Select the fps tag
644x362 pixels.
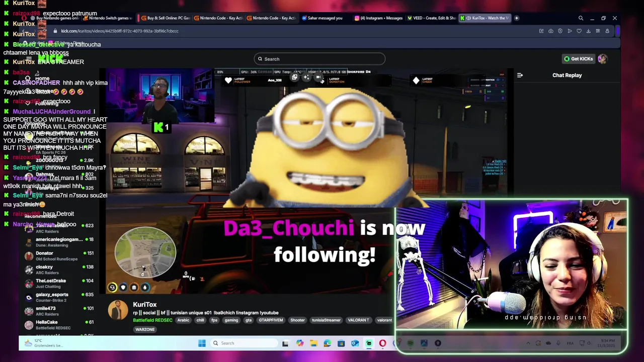214,320
